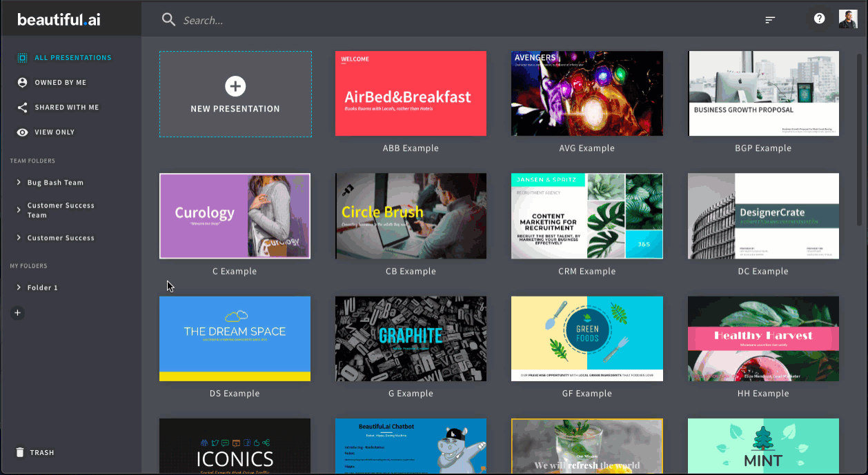
Task: Click the 'G Example' title
Action: [411, 394]
